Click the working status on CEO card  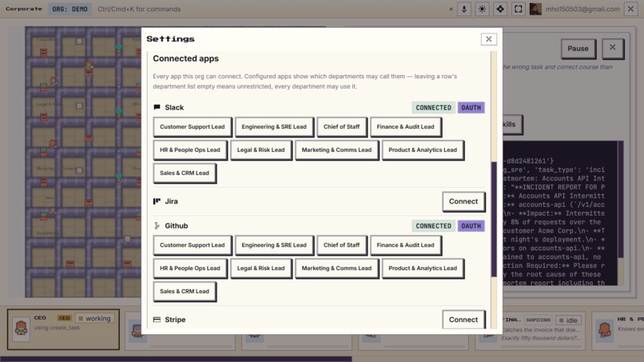tap(94, 318)
